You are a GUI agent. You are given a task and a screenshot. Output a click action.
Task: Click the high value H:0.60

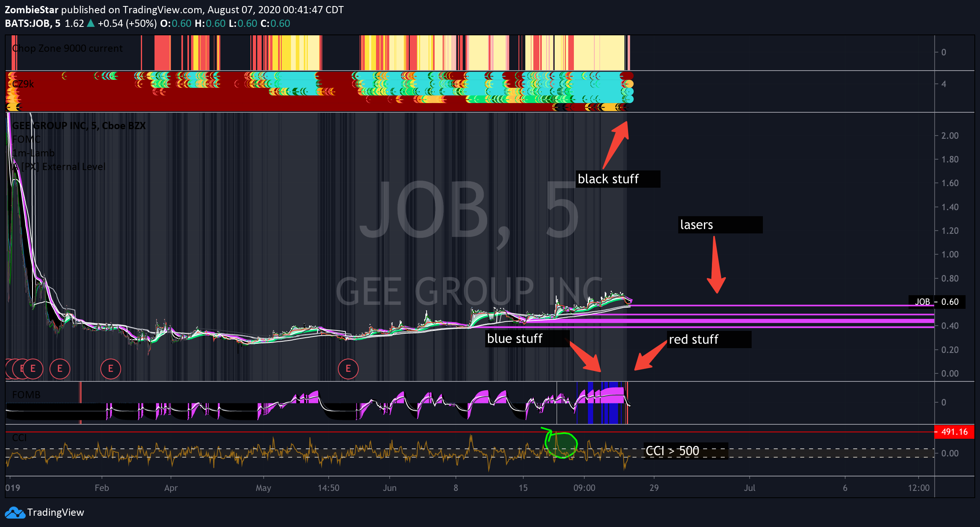(210, 23)
